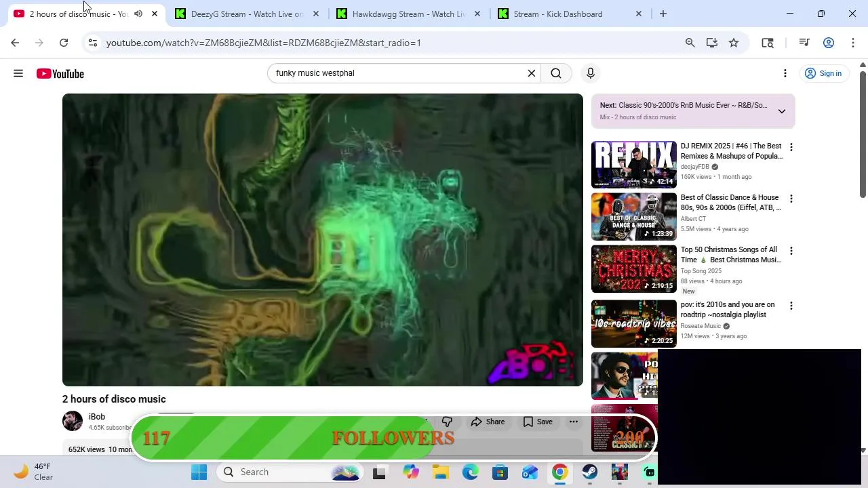The image size is (868, 488).
Task: Open Task View from the taskbar
Action: [379, 472]
